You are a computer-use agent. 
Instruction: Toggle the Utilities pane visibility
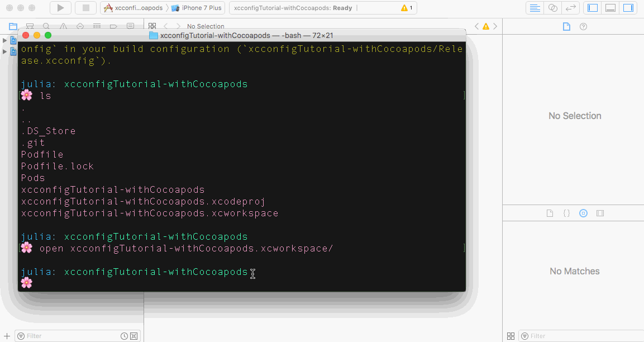pyautogui.click(x=628, y=8)
